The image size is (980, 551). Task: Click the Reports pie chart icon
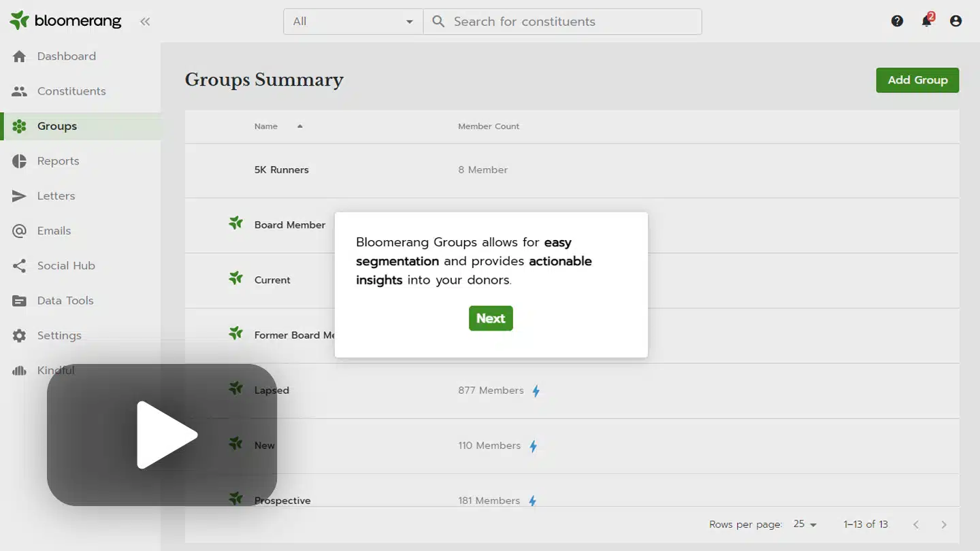click(20, 161)
